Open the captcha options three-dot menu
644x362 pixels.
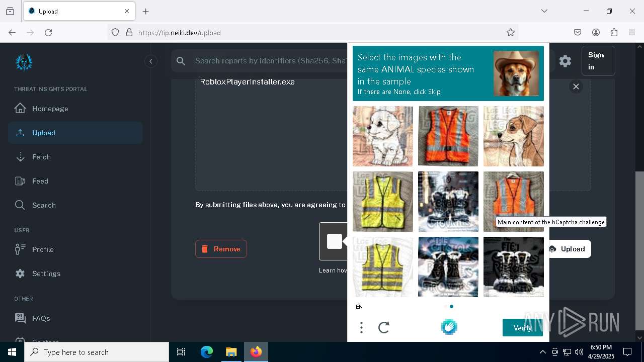(361, 328)
